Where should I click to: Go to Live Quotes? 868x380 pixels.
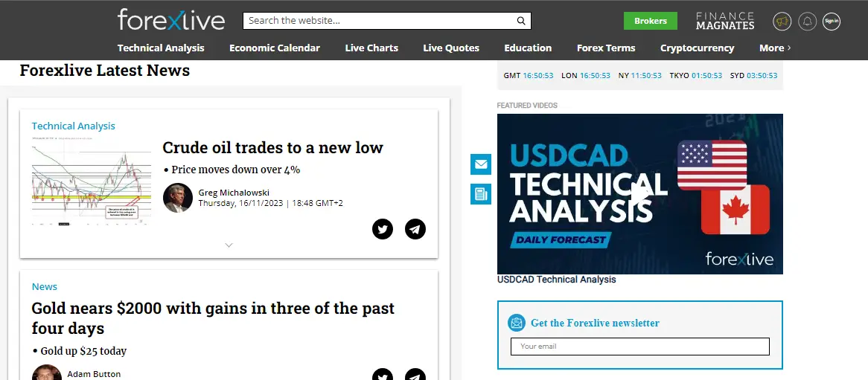[x=451, y=48]
